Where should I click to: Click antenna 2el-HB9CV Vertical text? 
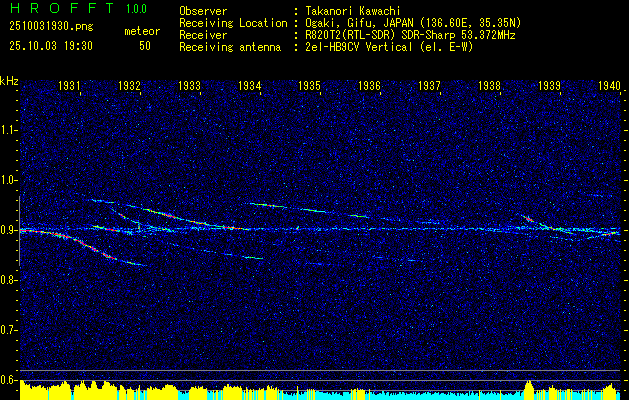point(389,47)
